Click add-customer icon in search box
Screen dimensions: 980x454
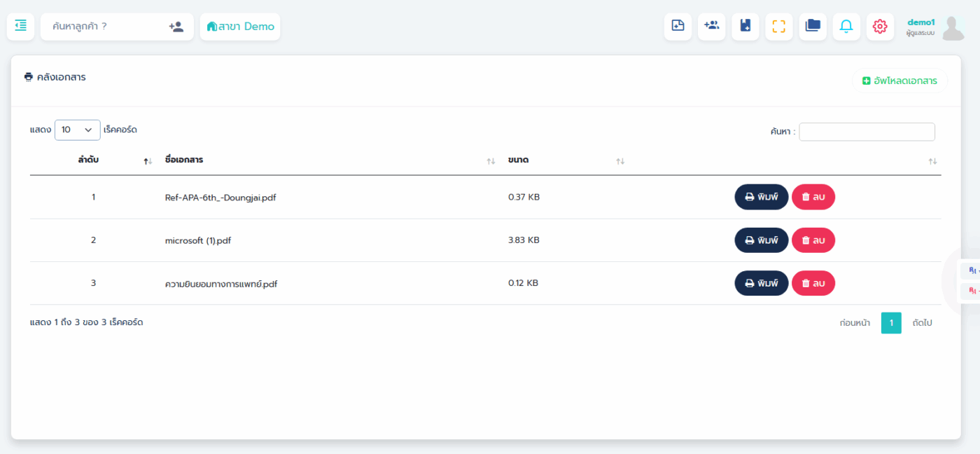tap(176, 27)
